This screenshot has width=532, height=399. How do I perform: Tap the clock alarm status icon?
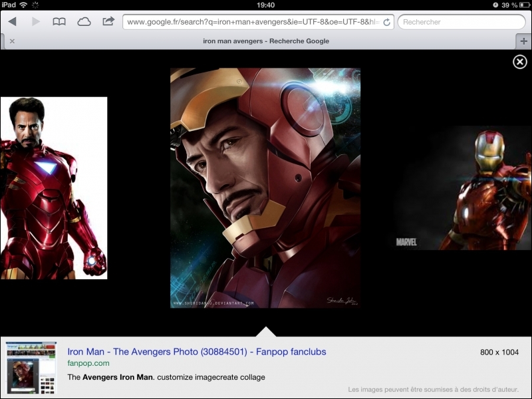click(x=495, y=5)
